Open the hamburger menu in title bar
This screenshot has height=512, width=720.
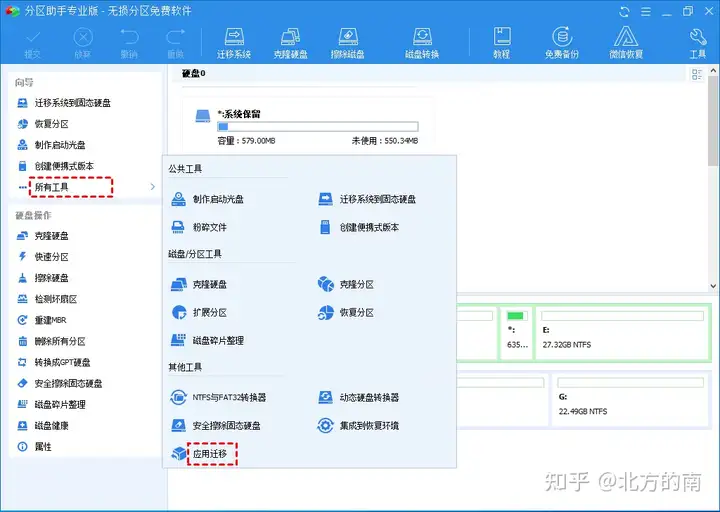(x=646, y=11)
